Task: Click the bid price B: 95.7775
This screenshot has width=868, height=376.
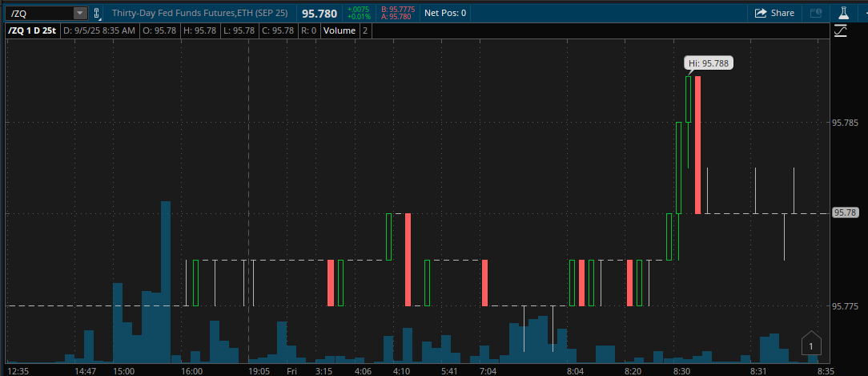Action: [397, 9]
